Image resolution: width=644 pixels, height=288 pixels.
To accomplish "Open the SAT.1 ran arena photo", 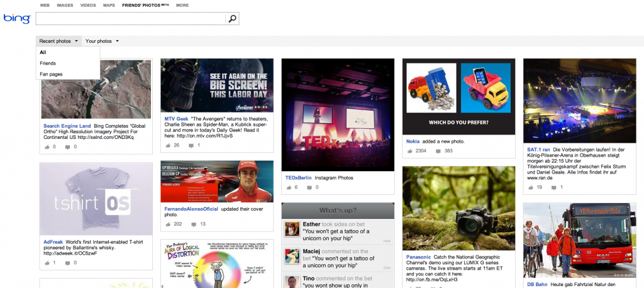I will [x=579, y=101].
